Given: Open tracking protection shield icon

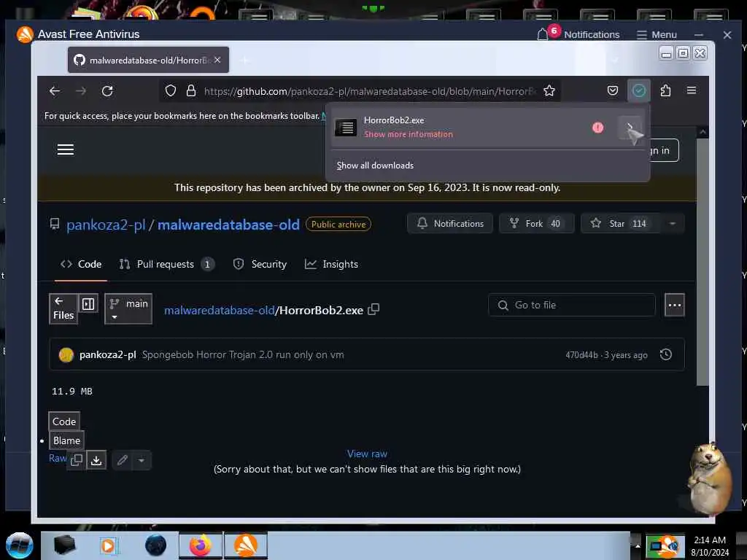Looking at the screenshot, I should click(x=171, y=90).
